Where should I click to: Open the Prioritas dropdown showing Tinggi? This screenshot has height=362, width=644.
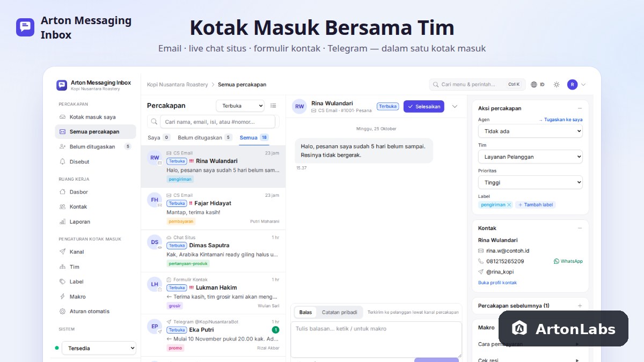pos(530,182)
